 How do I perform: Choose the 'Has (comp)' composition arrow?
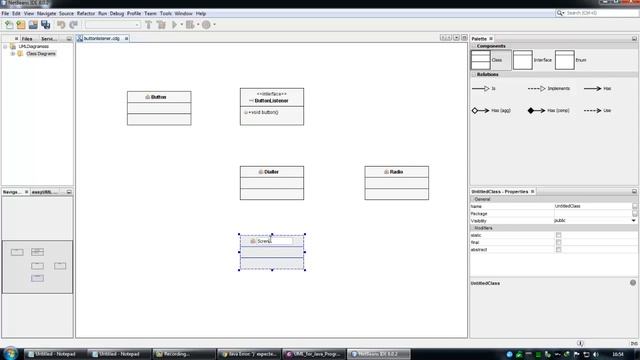click(x=549, y=111)
